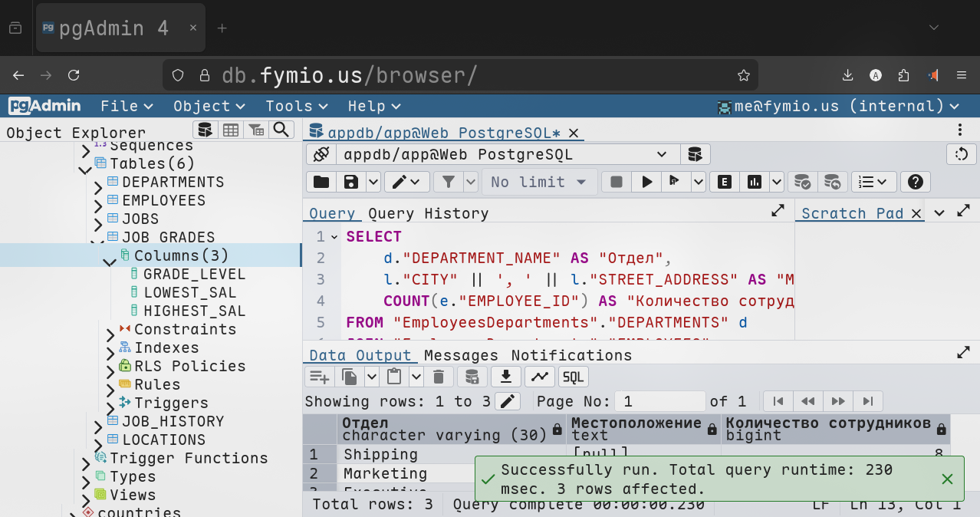This screenshot has width=980, height=517.
Task: Click the SQL button in results toolbar
Action: 573,377
